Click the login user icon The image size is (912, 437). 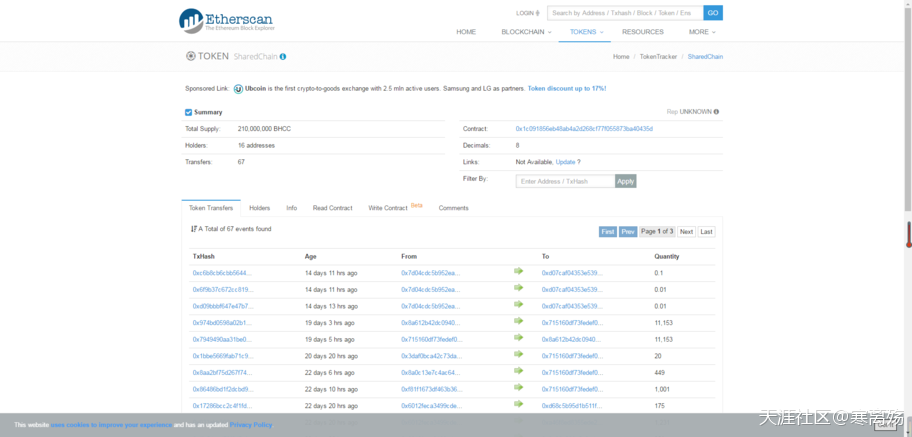pos(538,13)
